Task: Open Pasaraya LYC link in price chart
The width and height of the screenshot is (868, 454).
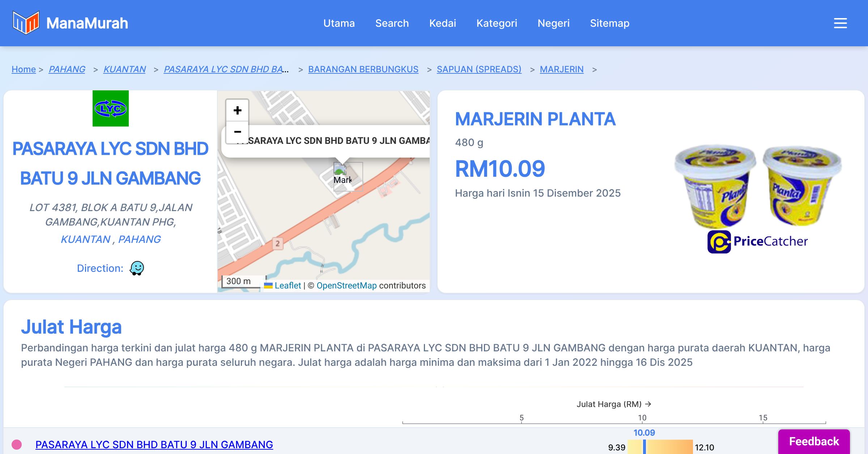Action: (x=154, y=445)
